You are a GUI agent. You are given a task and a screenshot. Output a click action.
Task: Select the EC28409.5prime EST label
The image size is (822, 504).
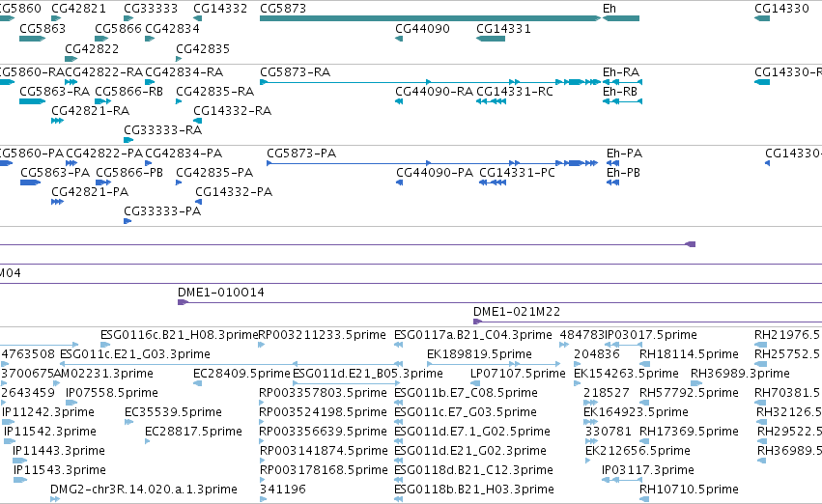coord(241,374)
